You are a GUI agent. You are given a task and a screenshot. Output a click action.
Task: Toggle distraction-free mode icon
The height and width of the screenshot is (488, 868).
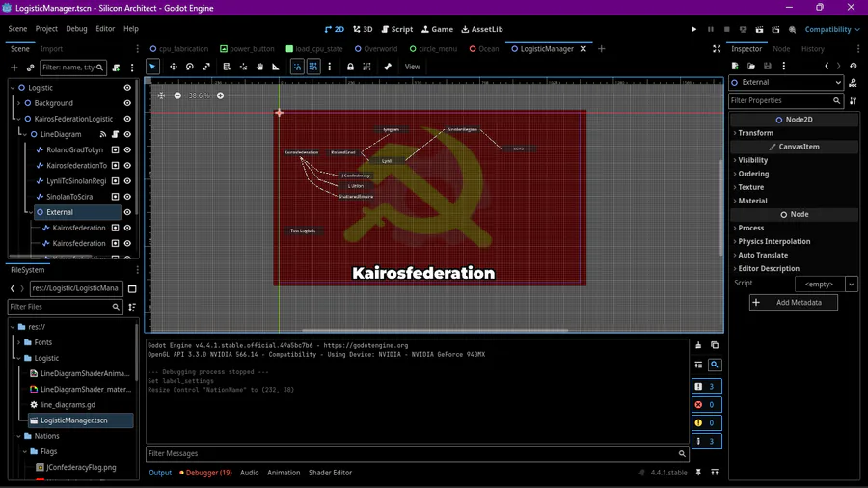click(717, 49)
